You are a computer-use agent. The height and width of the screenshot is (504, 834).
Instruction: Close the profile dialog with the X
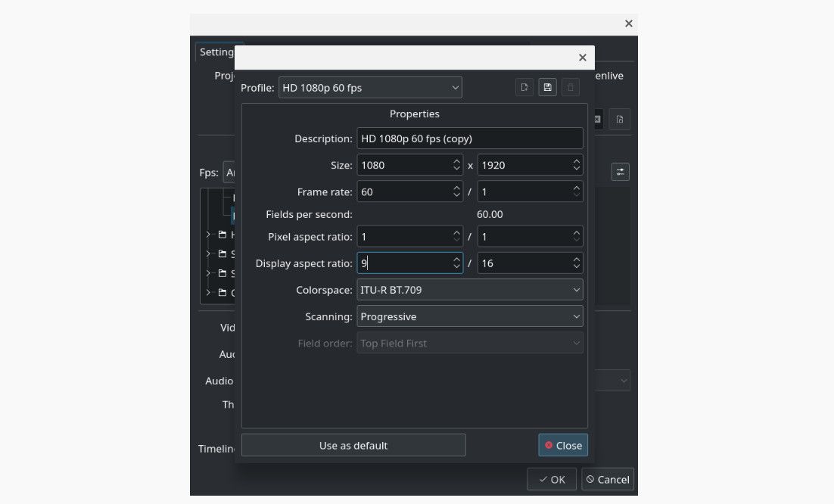coord(583,58)
